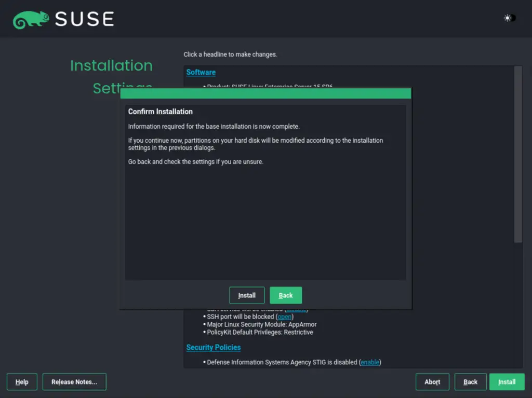Open the Security Policies headline
The image size is (532, 398).
(213, 347)
